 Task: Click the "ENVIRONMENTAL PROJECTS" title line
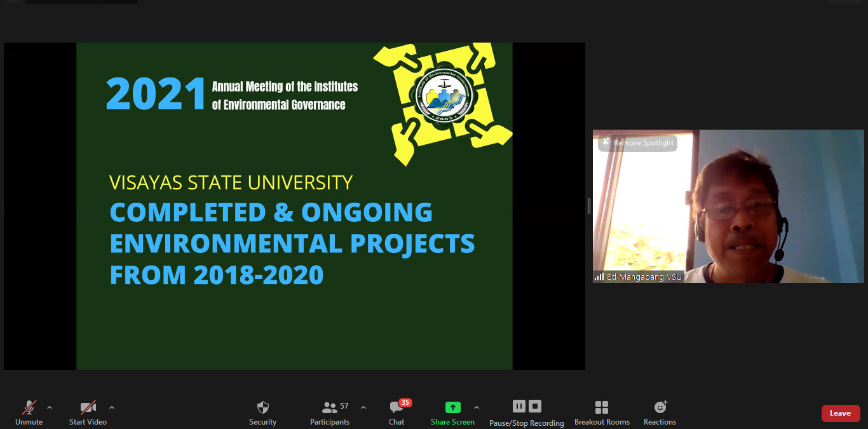[x=292, y=243]
